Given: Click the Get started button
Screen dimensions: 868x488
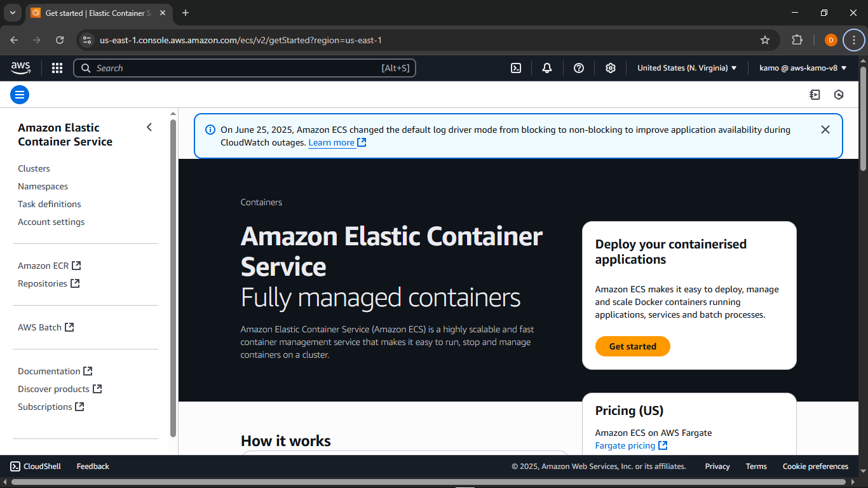Looking at the screenshot, I should click(632, 346).
